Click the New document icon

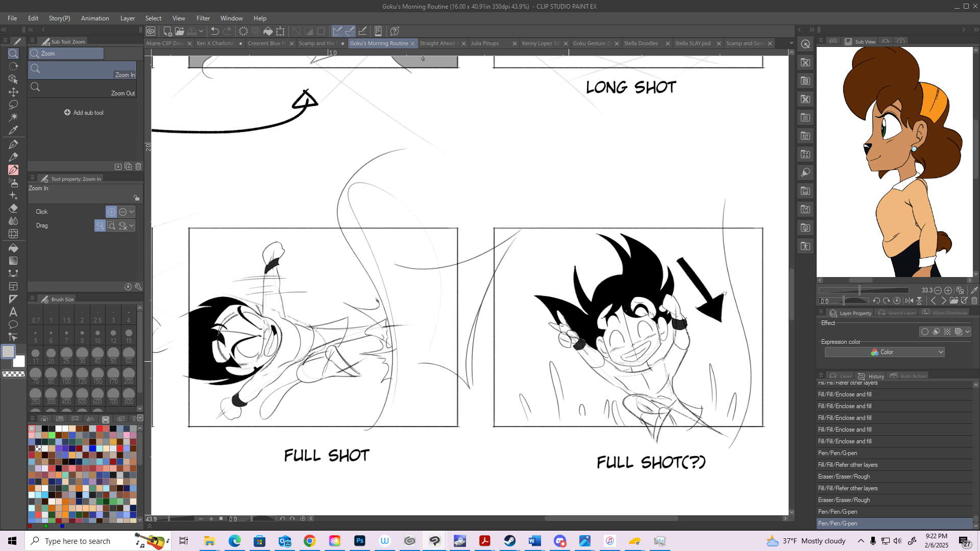pos(167,31)
